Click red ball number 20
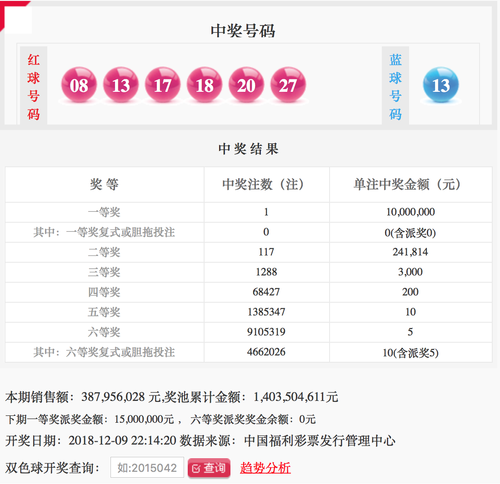The width and height of the screenshot is (500, 484). point(246,85)
